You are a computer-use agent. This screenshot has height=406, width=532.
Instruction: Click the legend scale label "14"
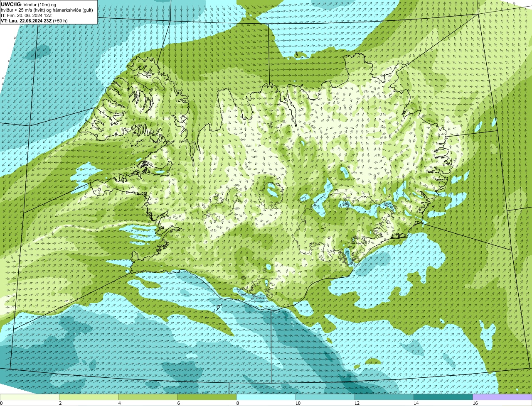coord(416,403)
